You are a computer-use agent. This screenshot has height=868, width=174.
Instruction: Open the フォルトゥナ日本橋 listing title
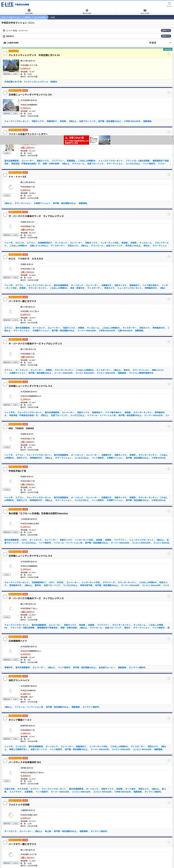pyautogui.click(x=19, y=805)
